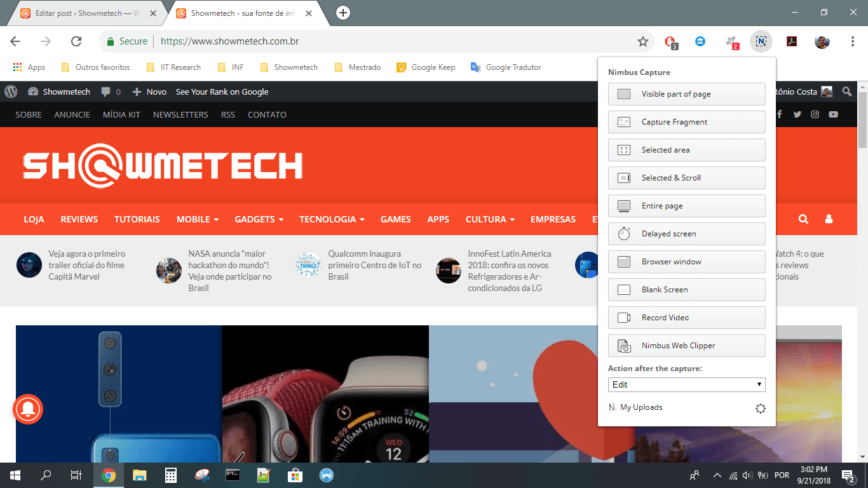Expand the CULTURA menu dropdown
868x488 pixels.
tap(490, 219)
